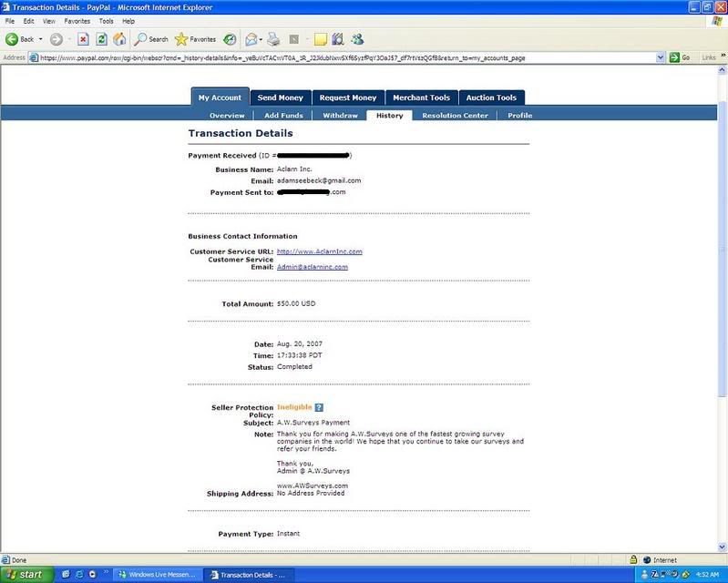Go to the Home page icon
Screen dimensions: 728x583
coord(119,39)
